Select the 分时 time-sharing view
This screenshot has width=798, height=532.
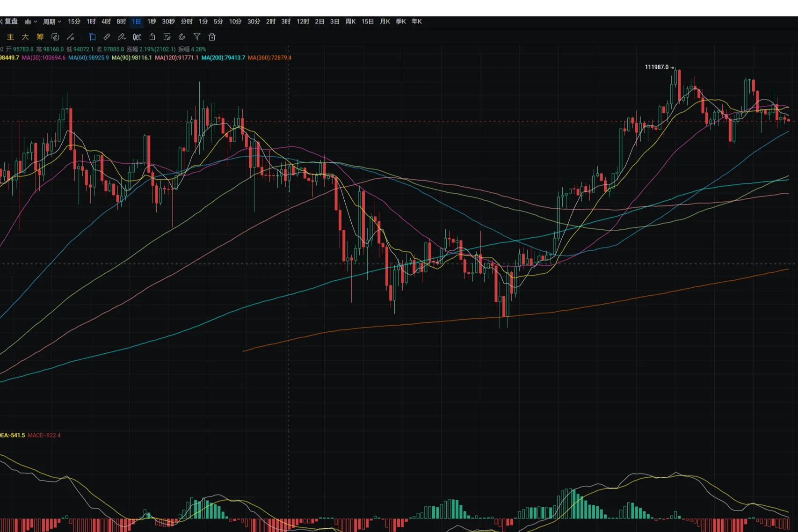pos(187,22)
